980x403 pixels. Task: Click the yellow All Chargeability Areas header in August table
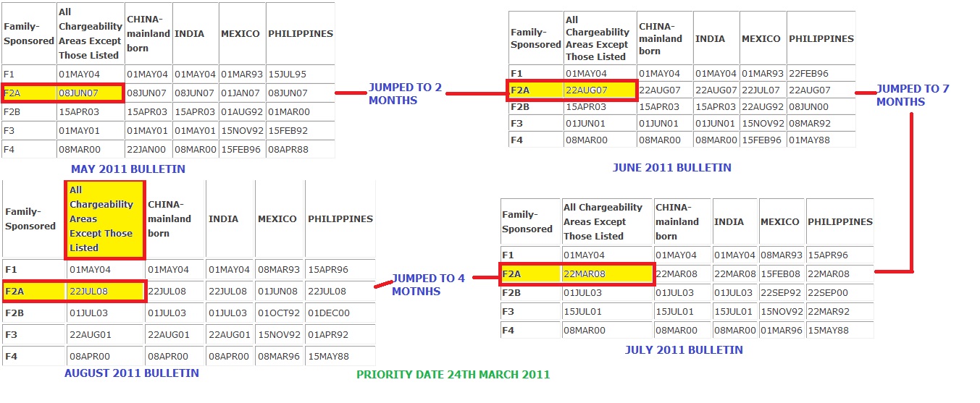104,219
